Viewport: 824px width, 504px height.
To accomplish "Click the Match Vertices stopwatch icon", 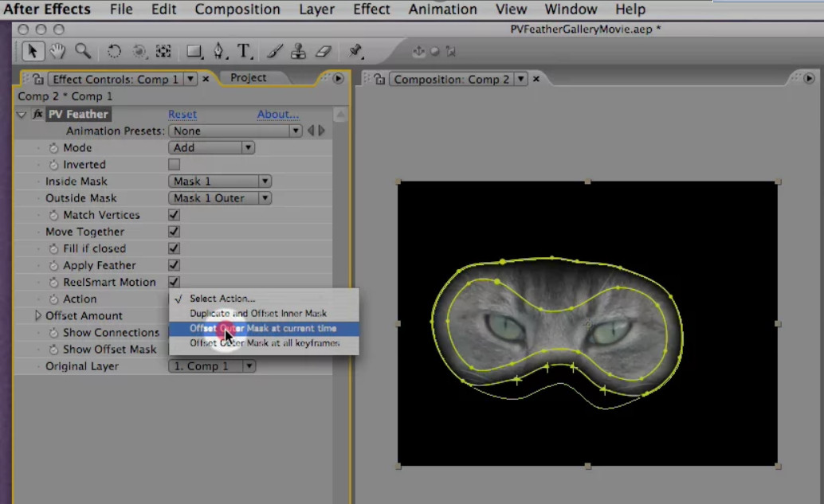I will click(53, 215).
